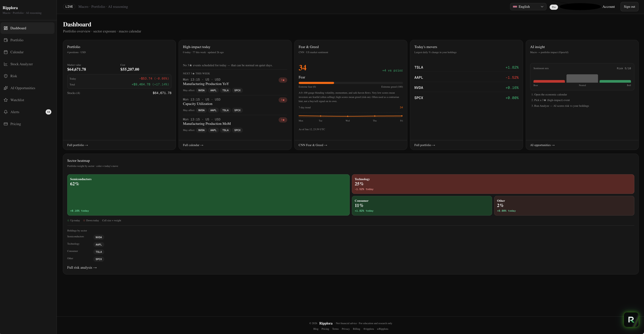Open Watchlist from sidebar
This screenshot has width=644, height=334.
(27, 100)
